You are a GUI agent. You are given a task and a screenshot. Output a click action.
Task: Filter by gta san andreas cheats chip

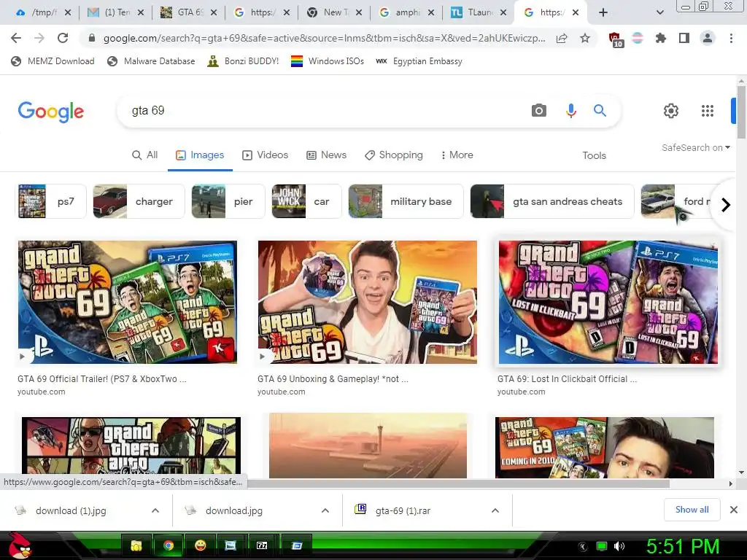pyautogui.click(x=552, y=201)
